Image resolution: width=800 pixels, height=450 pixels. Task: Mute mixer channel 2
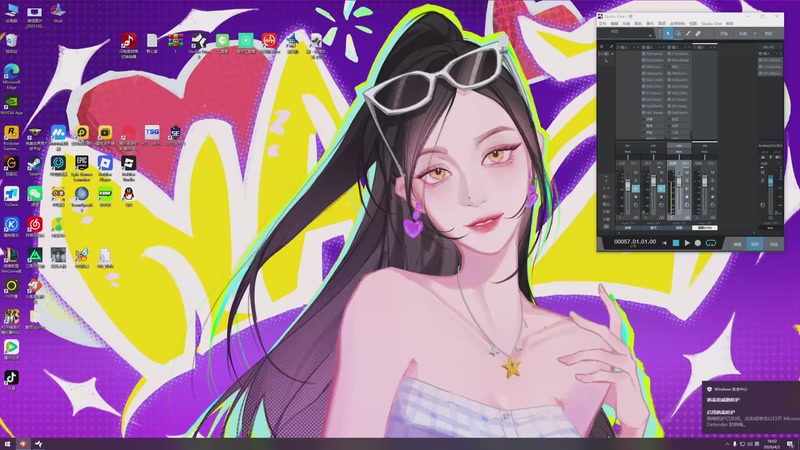[661, 172]
